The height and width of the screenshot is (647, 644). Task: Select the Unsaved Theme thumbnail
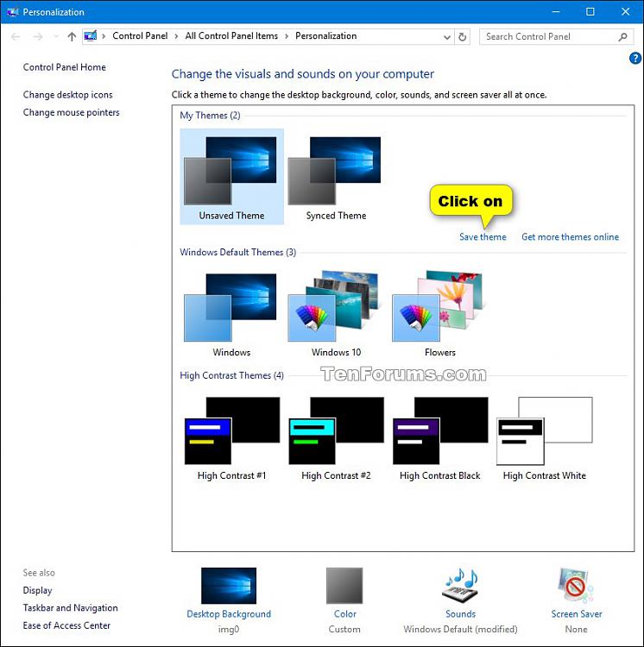tap(231, 177)
